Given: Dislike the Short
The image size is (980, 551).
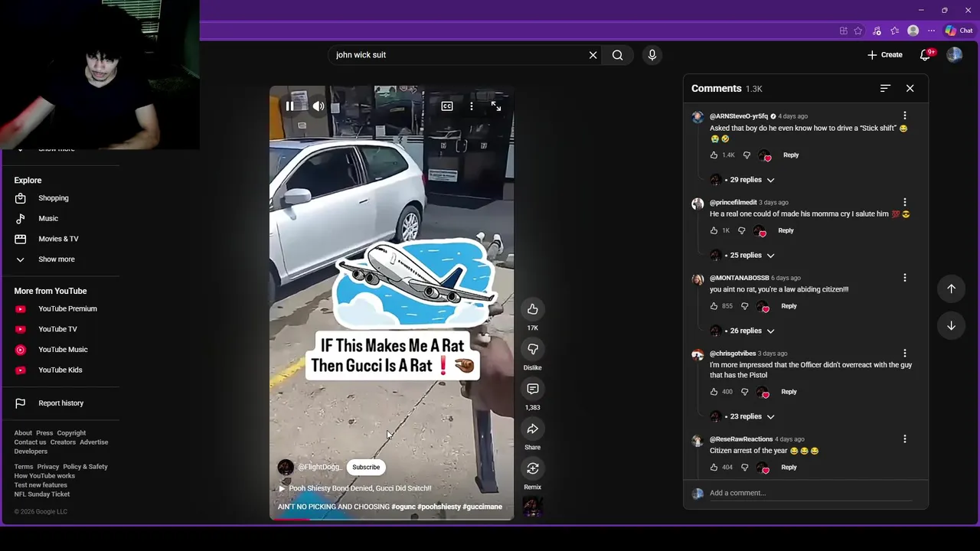Looking at the screenshot, I should [532, 349].
